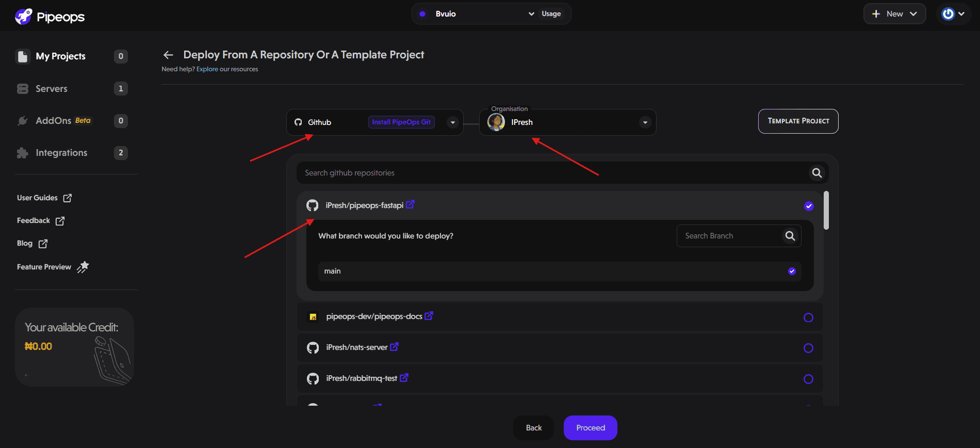Image resolution: width=980 pixels, height=448 pixels.
Task: Open My Projects document icon
Action: click(23, 56)
